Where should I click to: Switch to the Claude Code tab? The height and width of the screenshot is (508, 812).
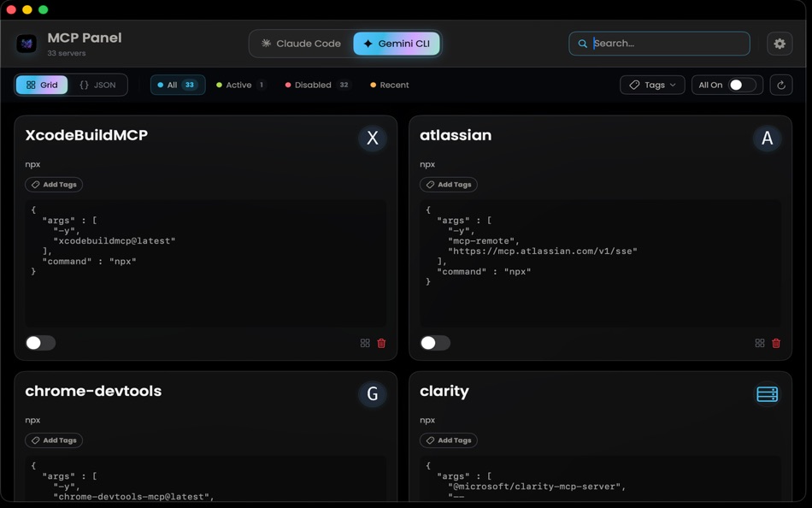pyautogui.click(x=301, y=44)
